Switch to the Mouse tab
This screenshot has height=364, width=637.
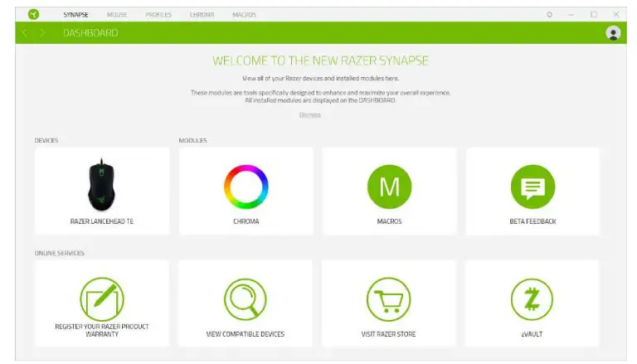(117, 15)
